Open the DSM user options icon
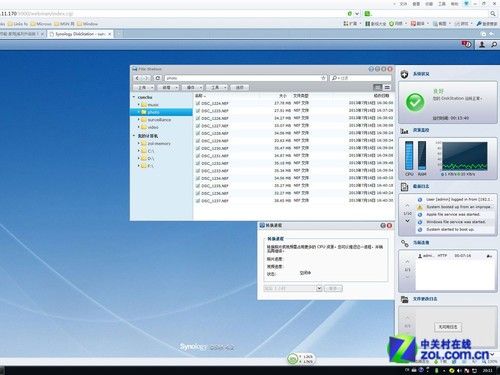This screenshot has height=375, width=500. point(482,44)
